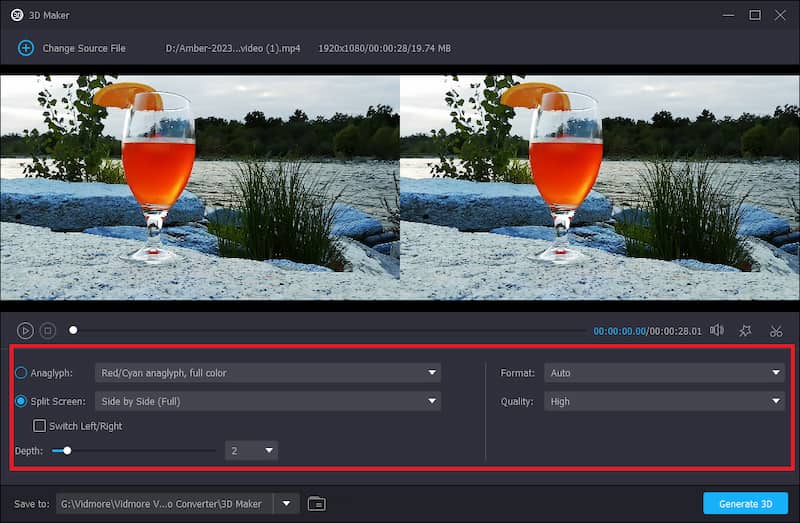The height and width of the screenshot is (523, 800).
Task: Click the Generate 3D button
Action: pyautogui.click(x=745, y=503)
